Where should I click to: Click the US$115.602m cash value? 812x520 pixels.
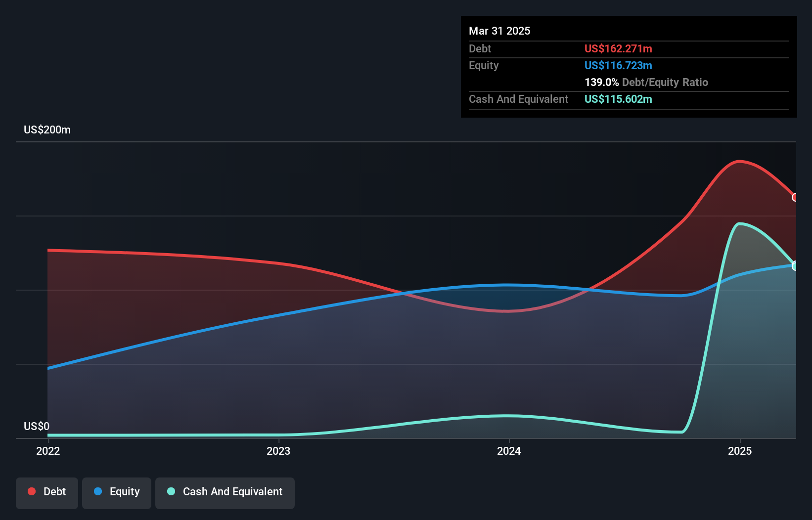tap(618, 99)
